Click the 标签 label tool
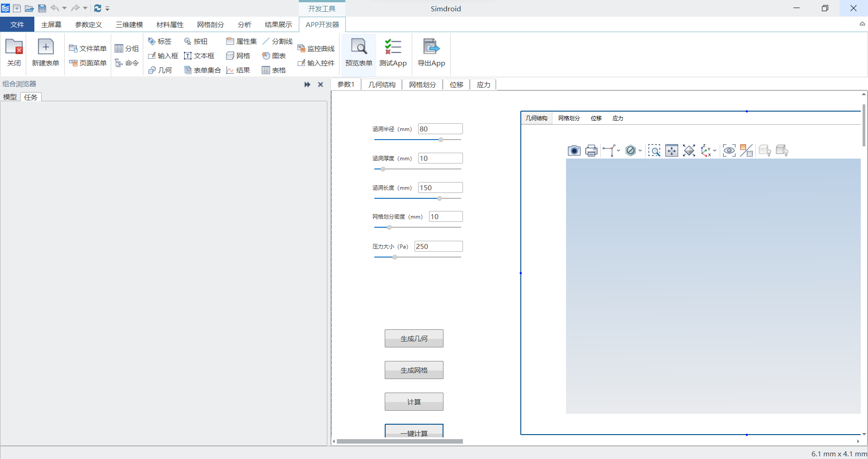 pyautogui.click(x=160, y=41)
